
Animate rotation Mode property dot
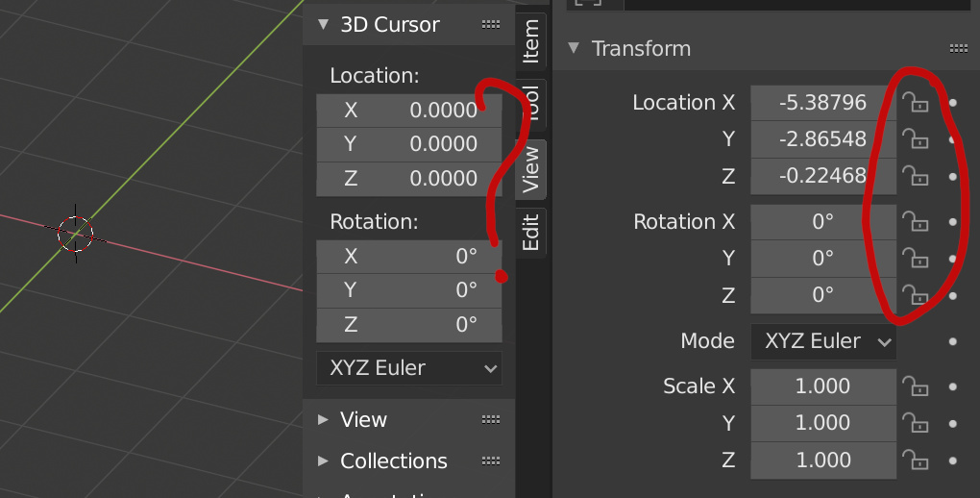click(x=952, y=341)
